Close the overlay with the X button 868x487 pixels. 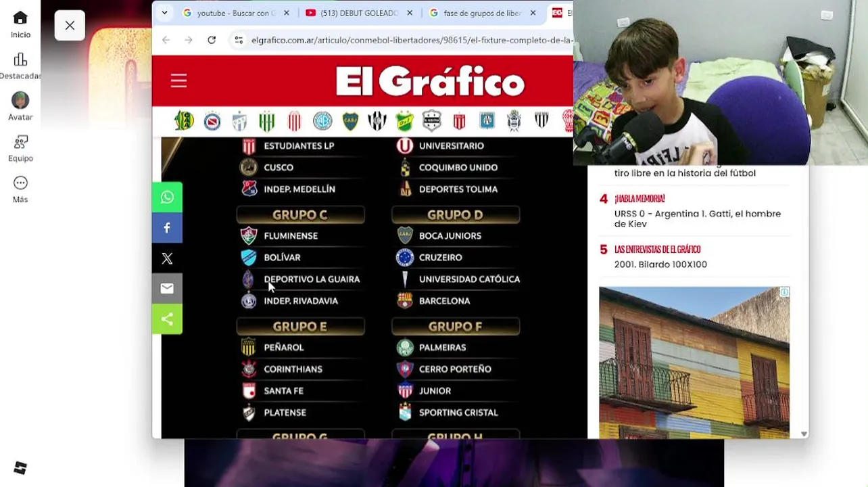tap(70, 26)
